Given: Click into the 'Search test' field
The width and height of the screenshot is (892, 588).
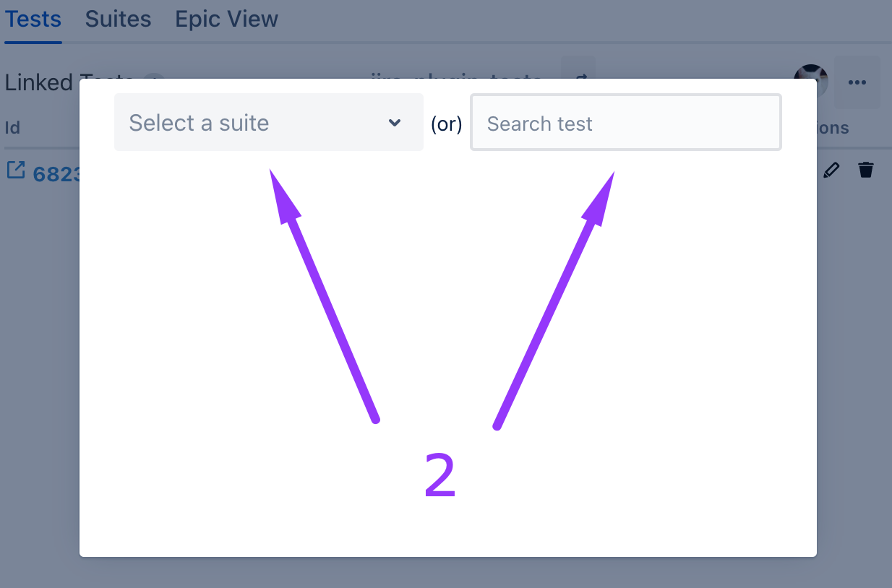Looking at the screenshot, I should [625, 124].
